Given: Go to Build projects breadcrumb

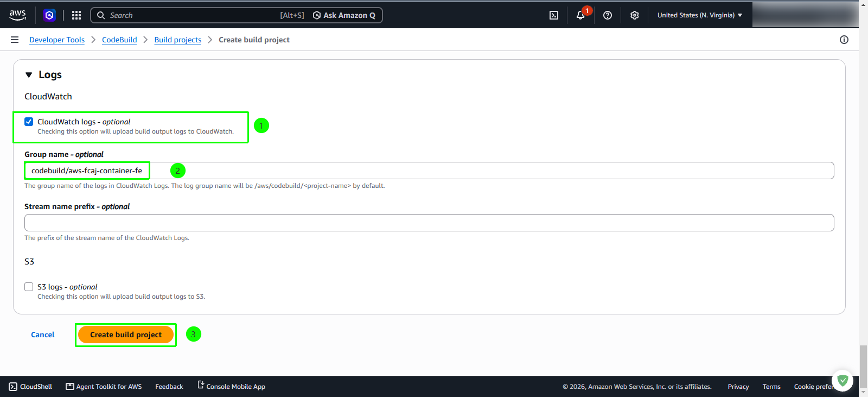Looking at the screenshot, I should coord(178,40).
